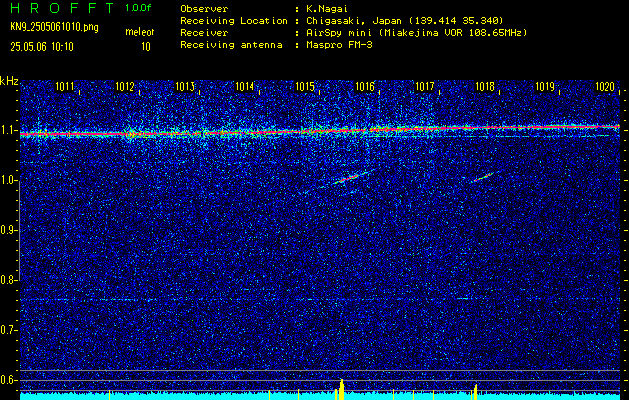Click the tallest yellow power bar at bottom

pos(342,390)
